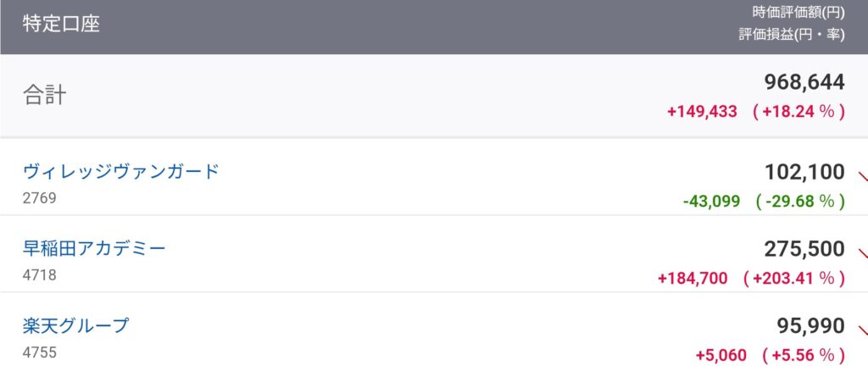Click the 102,100 valuation amount

coord(804,173)
